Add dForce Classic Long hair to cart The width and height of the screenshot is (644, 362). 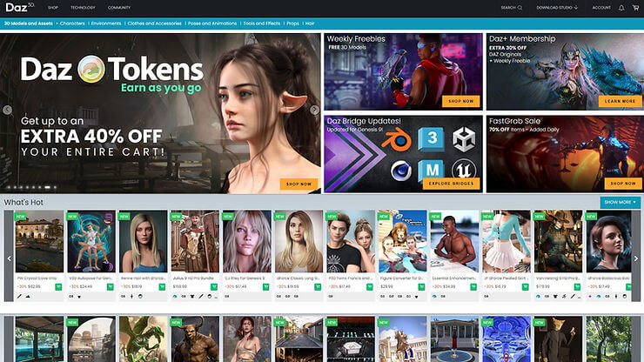click(x=318, y=287)
